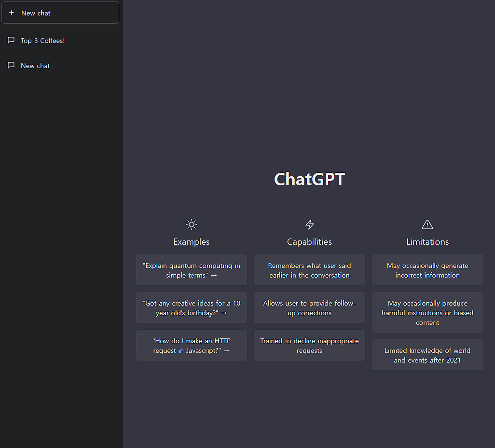Click the sun icon above Examples
The image size is (495, 448).
pos(192,224)
